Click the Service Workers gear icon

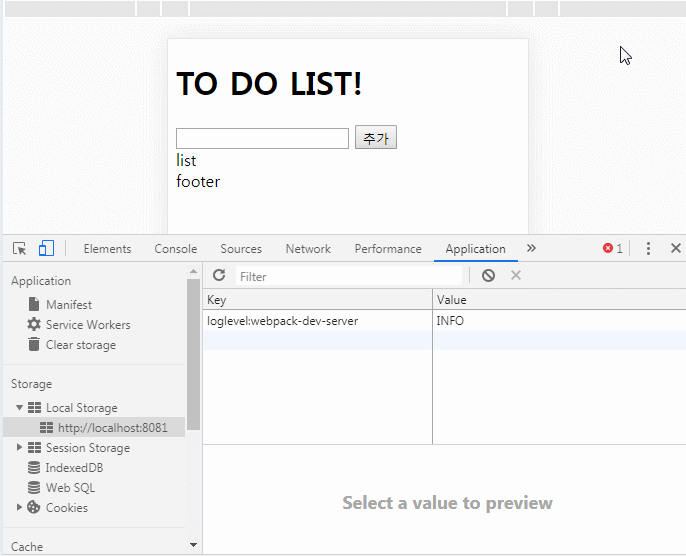pyautogui.click(x=34, y=324)
